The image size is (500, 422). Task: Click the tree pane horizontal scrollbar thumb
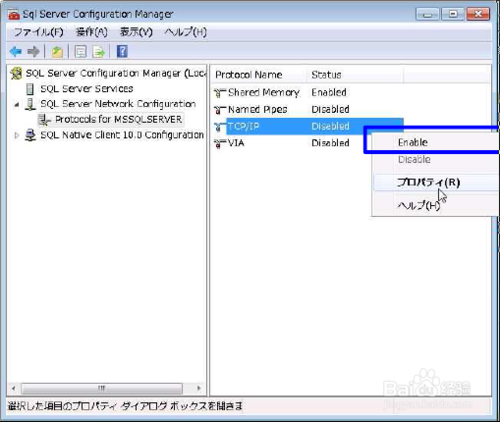coord(102,388)
